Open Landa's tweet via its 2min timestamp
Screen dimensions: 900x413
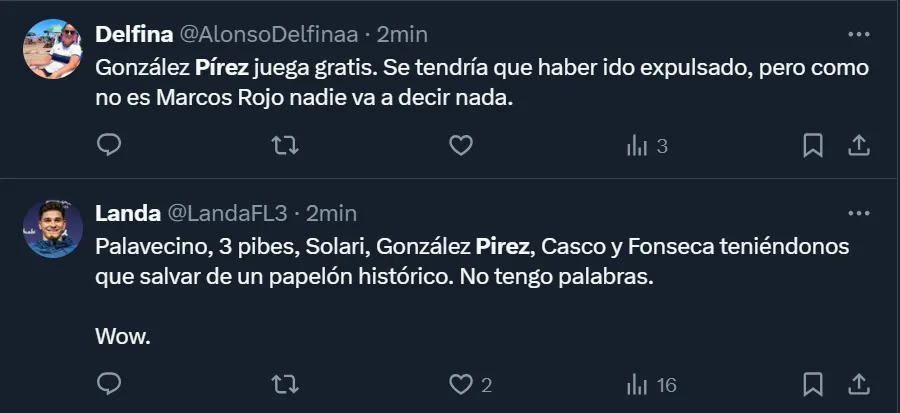[331, 213]
